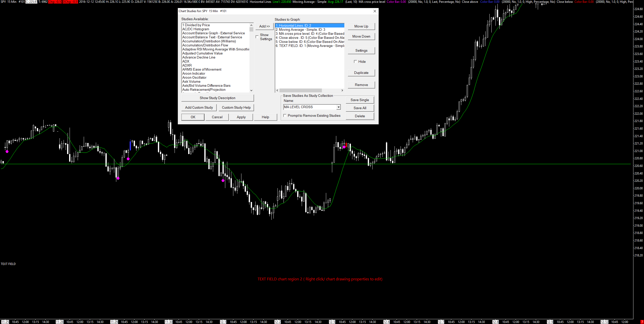Open the study collection Name dropdown
This screenshot has width=644, height=324.
338,107
